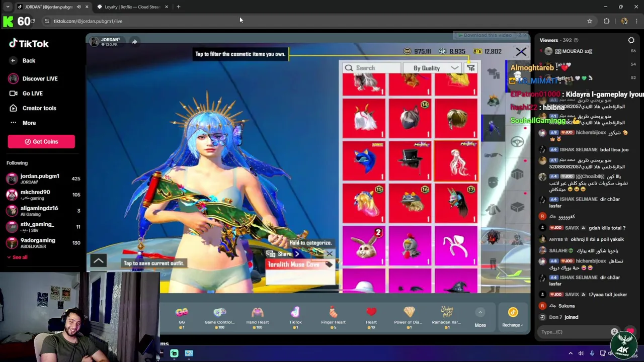Switch to Loyalty BotRix browser tab

coord(132,7)
